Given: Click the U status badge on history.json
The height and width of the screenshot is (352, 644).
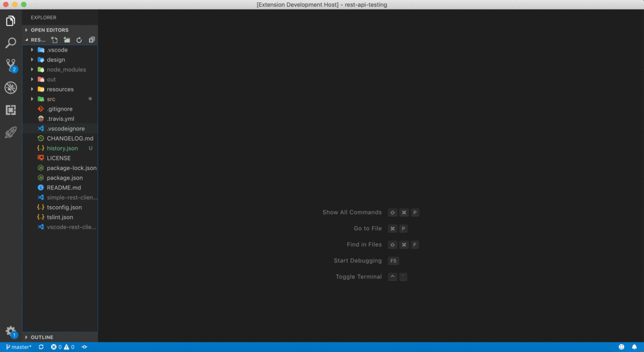Looking at the screenshot, I should [x=90, y=148].
